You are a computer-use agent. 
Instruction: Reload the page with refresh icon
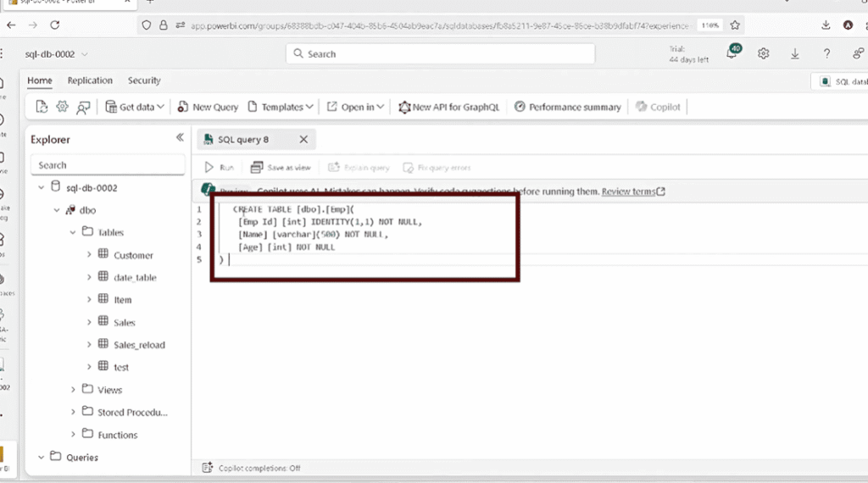click(54, 25)
